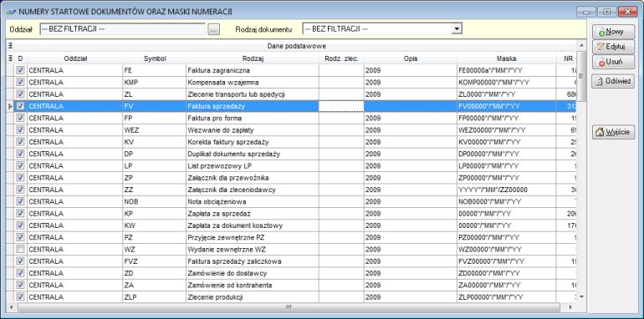The image size is (644, 319).
Task: Click vertical scrollbar down arrow
Action: point(581,296)
